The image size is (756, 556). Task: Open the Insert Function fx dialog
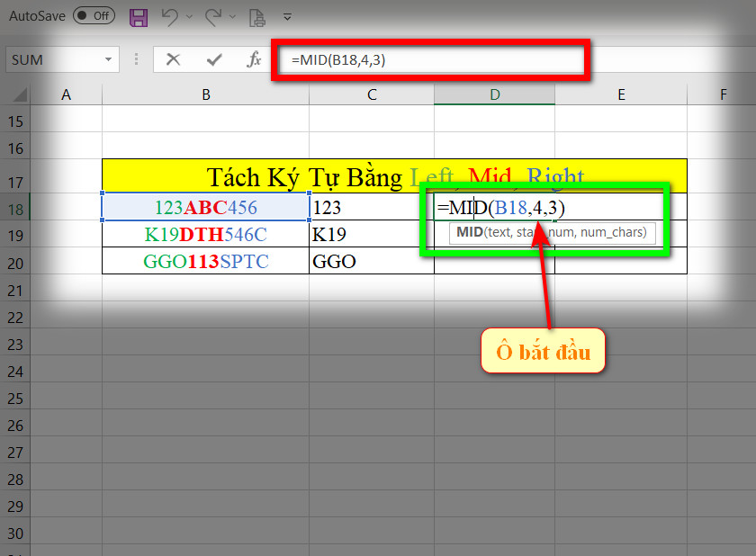(254, 59)
